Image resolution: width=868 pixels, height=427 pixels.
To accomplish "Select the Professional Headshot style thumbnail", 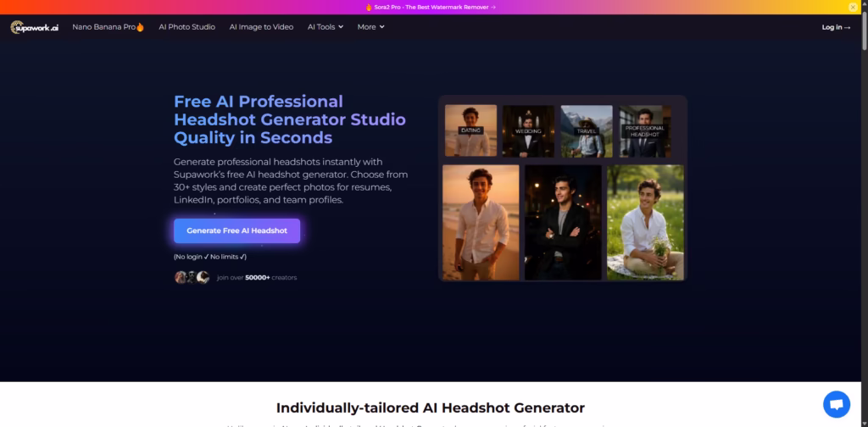I will [x=645, y=130].
